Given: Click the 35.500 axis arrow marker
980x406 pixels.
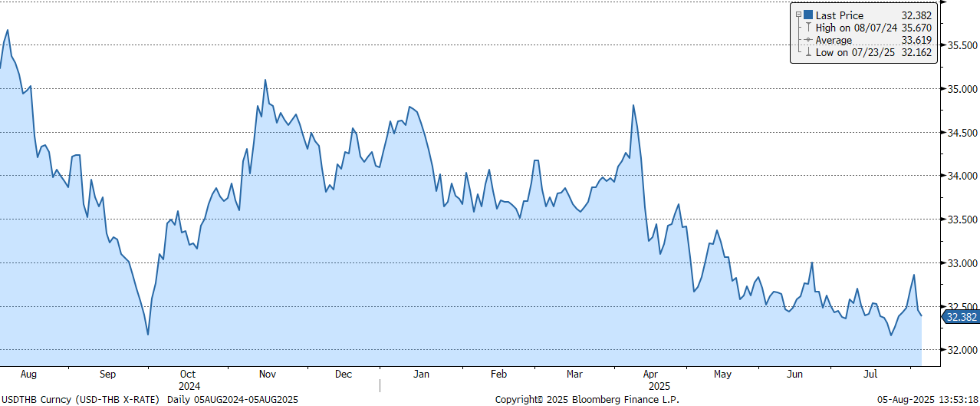Looking at the screenshot, I should [942, 45].
